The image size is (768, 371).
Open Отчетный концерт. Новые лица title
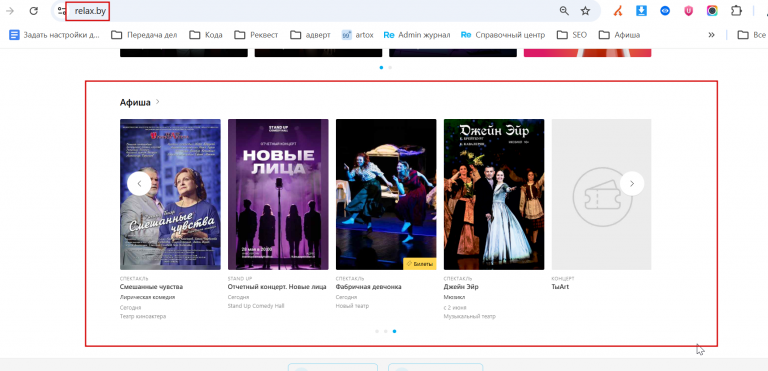tap(277, 287)
